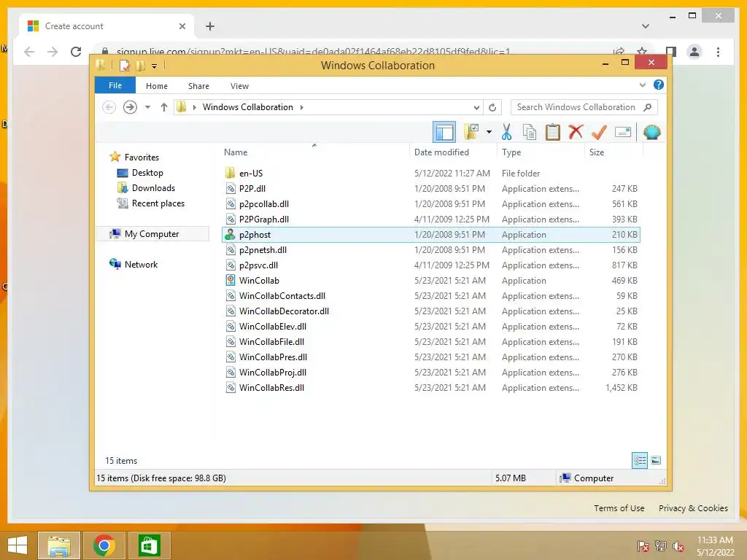Click the blue shell toolbar icon

pos(651,132)
